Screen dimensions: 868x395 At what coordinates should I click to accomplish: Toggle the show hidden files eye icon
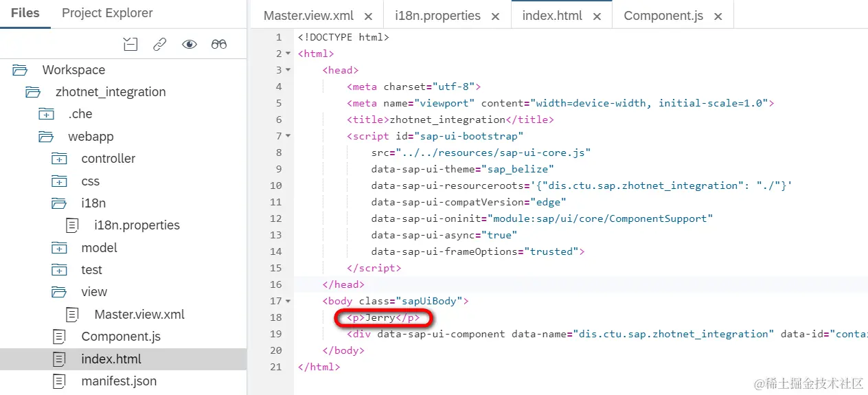(189, 45)
